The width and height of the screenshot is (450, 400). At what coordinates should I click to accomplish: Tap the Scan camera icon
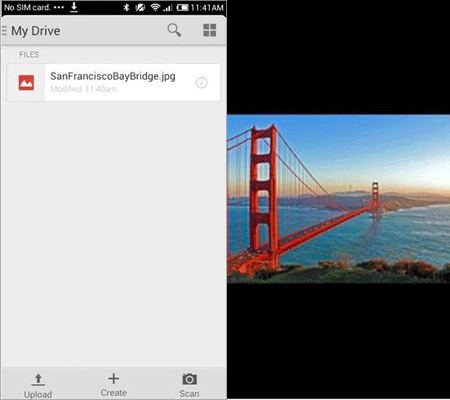click(189, 379)
